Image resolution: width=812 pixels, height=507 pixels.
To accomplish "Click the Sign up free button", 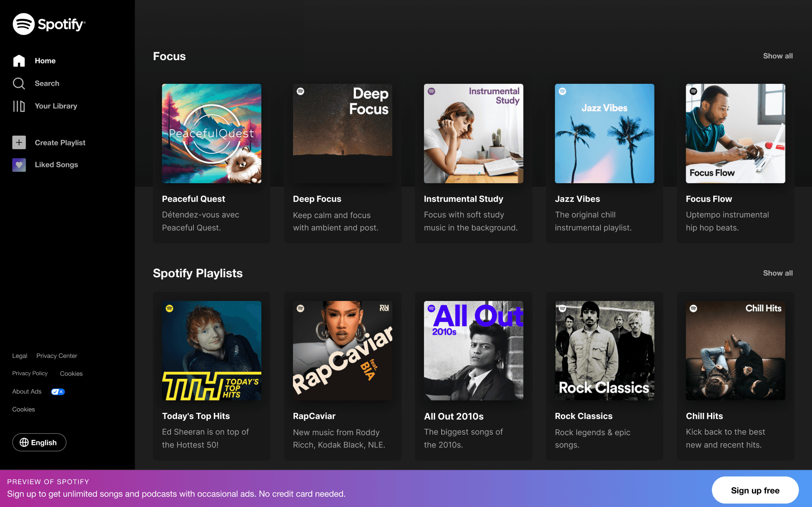I will pyautogui.click(x=755, y=490).
